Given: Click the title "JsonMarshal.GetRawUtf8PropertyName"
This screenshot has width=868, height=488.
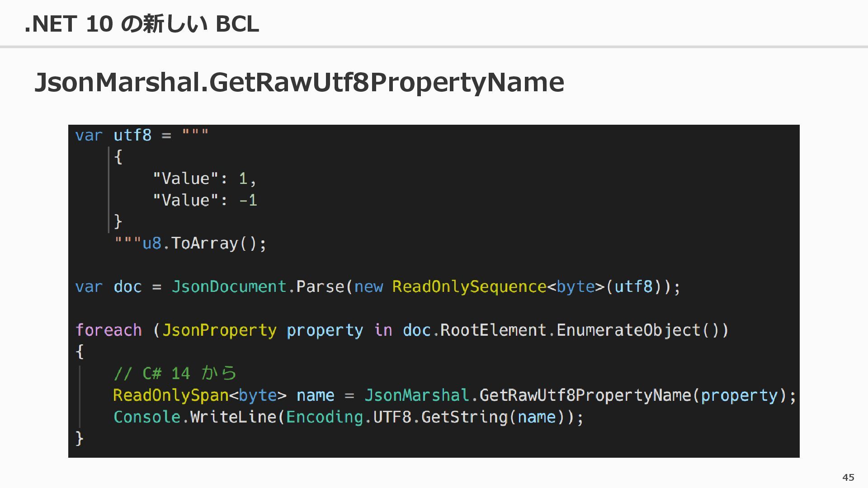Looking at the screenshot, I should click(299, 82).
